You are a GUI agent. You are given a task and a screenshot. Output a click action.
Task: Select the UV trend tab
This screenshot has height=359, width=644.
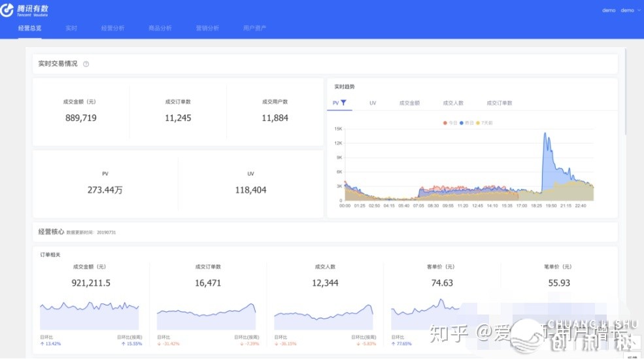click(373, 103)
